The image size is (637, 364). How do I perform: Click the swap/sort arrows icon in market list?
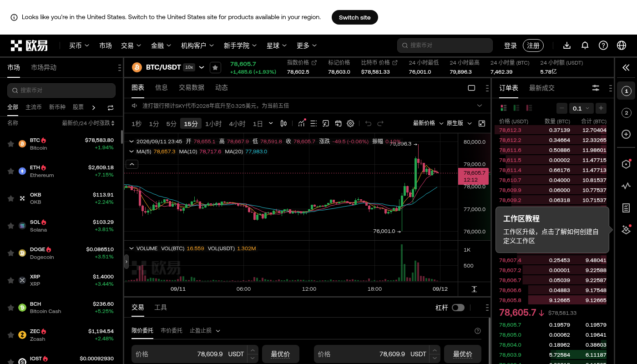point(111,108)
